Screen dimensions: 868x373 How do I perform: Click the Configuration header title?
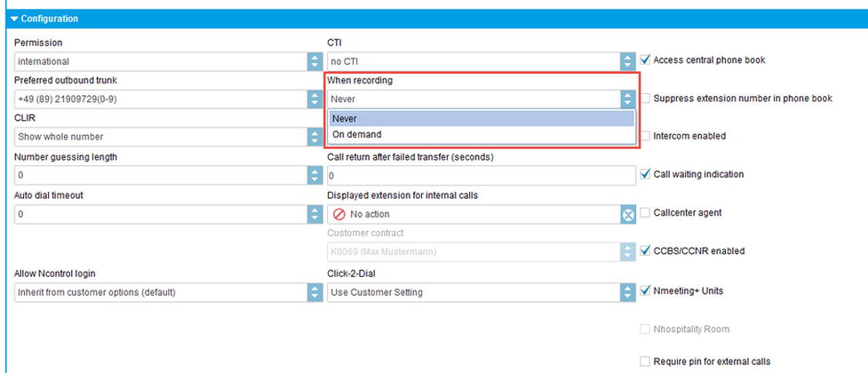[49, 19]
